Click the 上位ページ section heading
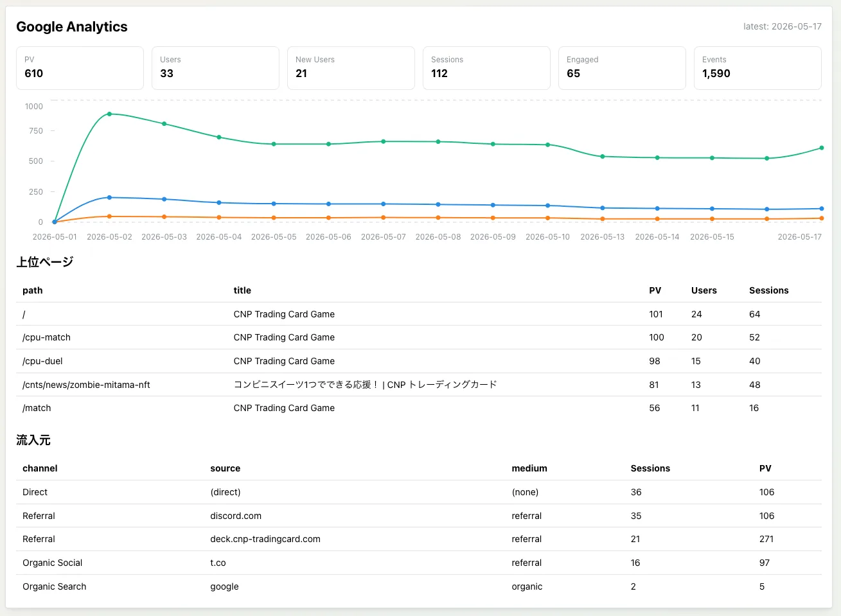This screenshot has height=616, width=841. [45, 262]
